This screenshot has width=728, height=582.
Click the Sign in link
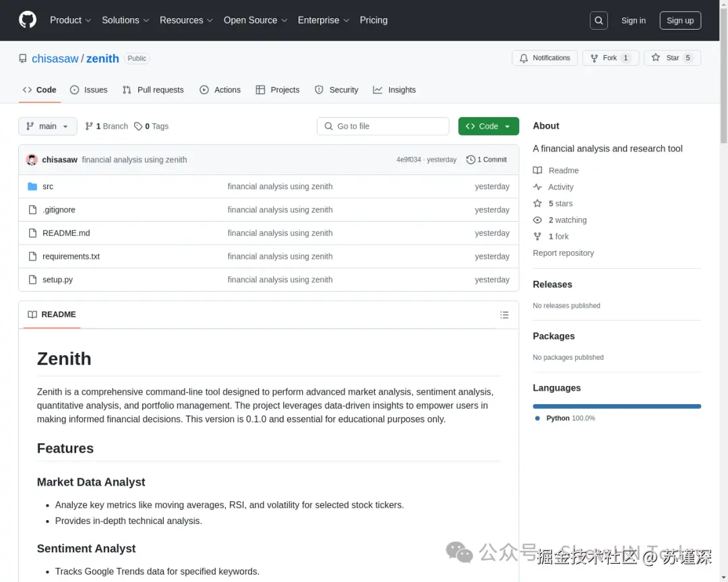click(633, 20)
